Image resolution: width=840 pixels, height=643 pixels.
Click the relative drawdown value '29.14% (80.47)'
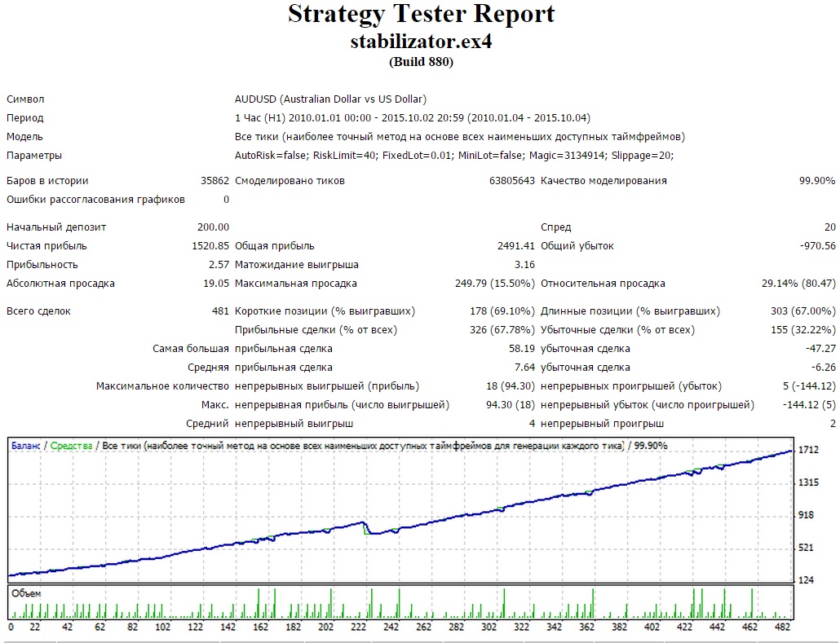798,284
